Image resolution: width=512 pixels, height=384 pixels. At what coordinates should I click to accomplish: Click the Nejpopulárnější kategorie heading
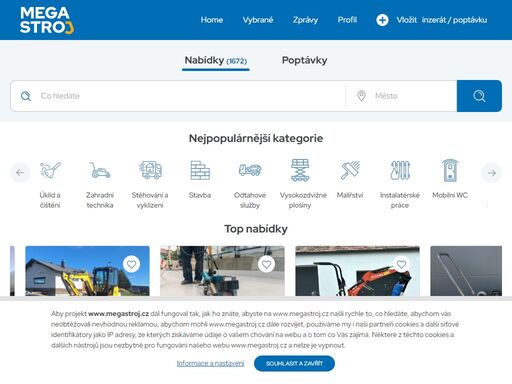point(256,138)
